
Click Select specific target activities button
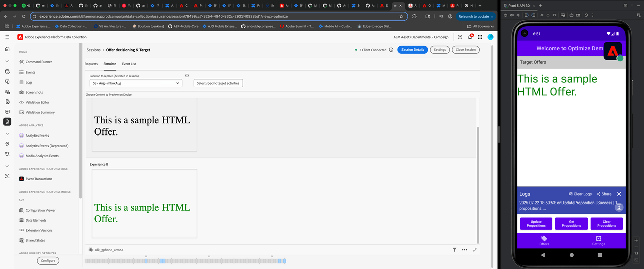(x=218, y=83)
